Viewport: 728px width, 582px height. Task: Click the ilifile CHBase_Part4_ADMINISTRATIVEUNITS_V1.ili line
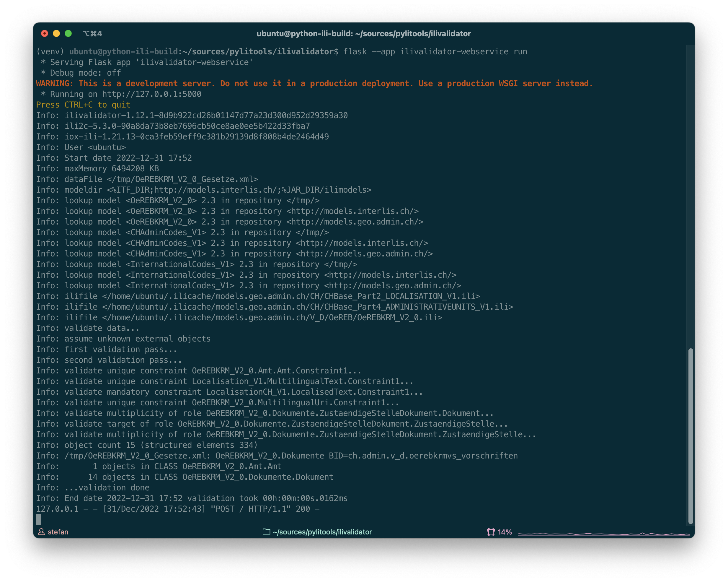click(x=275, y=307)
